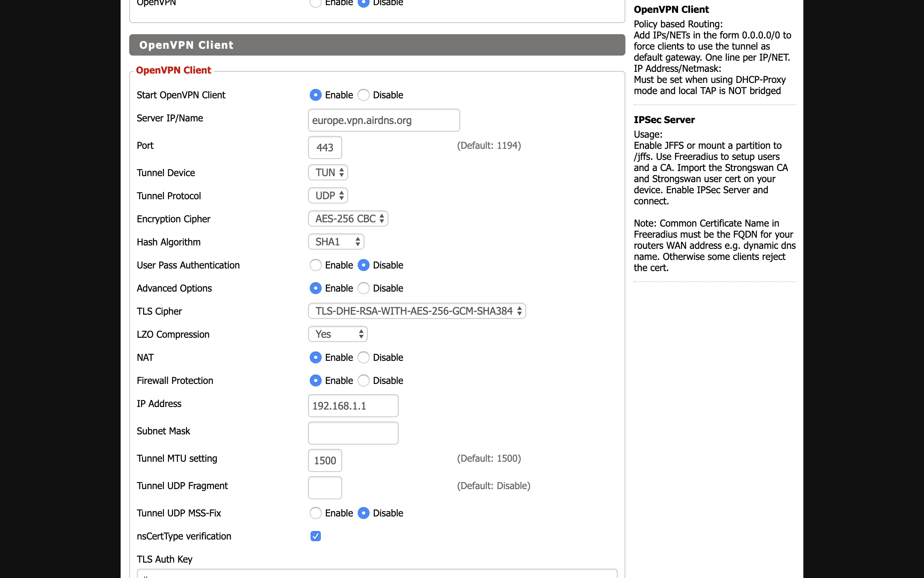Enable NAT radio button

pos(315,357)
